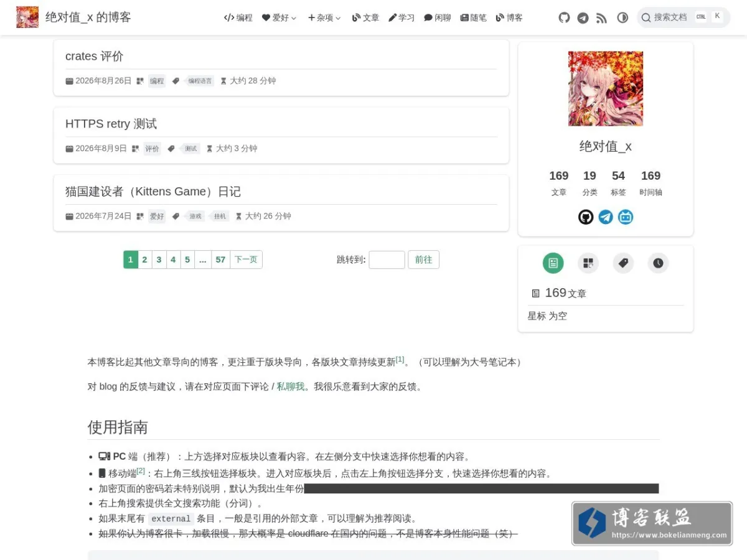This screenshot has width=747, height=560.
Task: Select the 评价 category on HTTPS retry 测试
Action: coord(152,149)
